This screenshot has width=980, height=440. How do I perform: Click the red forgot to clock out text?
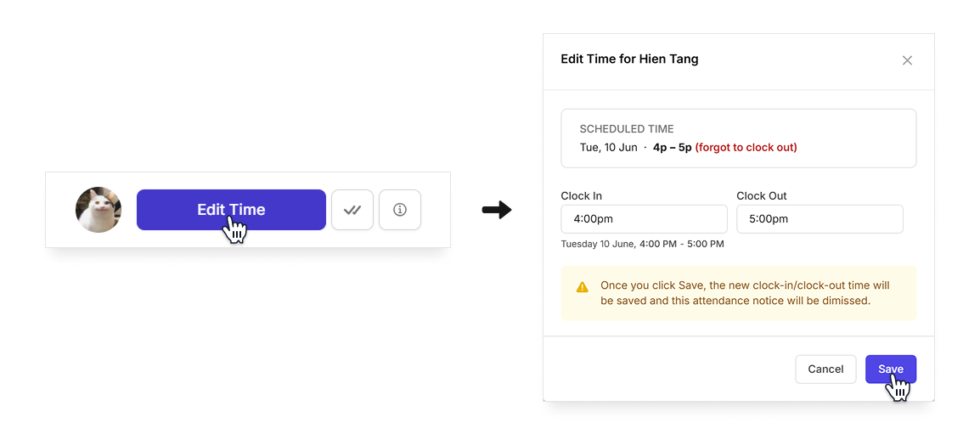pos(746,148)
